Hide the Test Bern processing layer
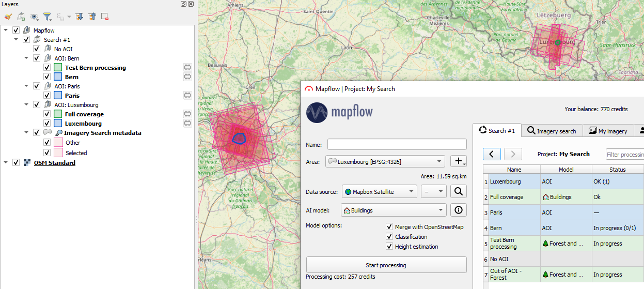The width and height of the screenshot is (644, 289). 47,68
